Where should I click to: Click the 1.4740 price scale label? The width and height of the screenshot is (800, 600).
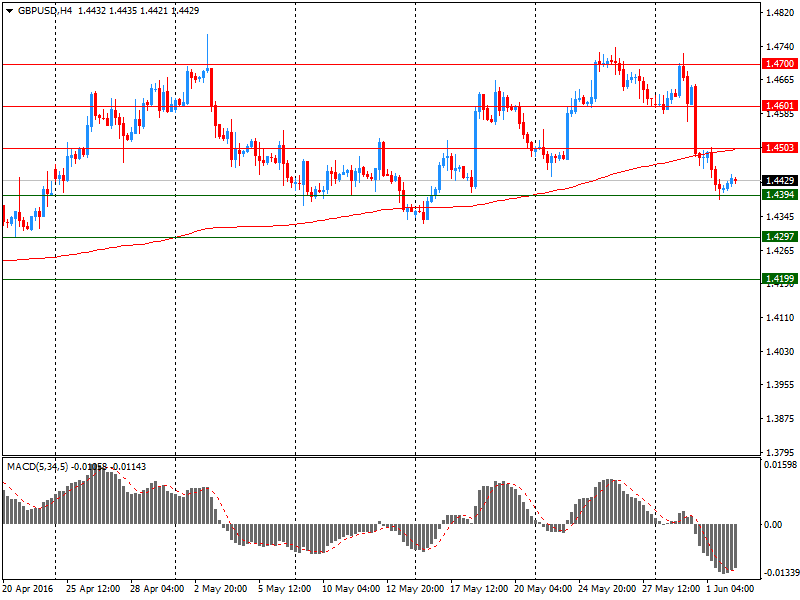tap(780, 47)
